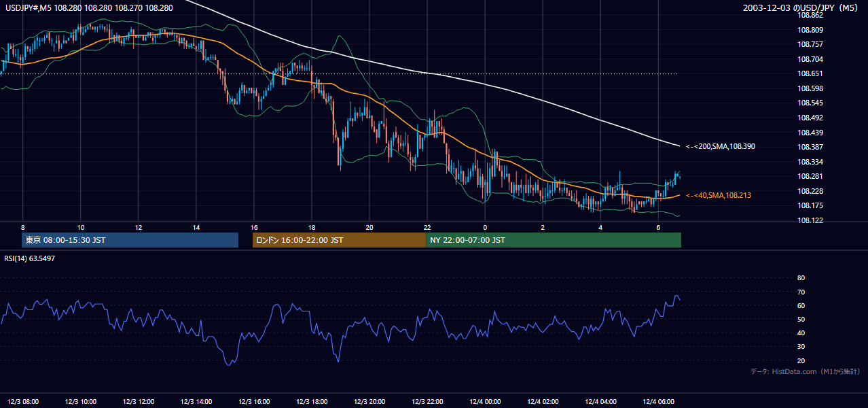Click hour label 2 under the price chart
This screenshot has width=868, height=408.
pos(543,227)
